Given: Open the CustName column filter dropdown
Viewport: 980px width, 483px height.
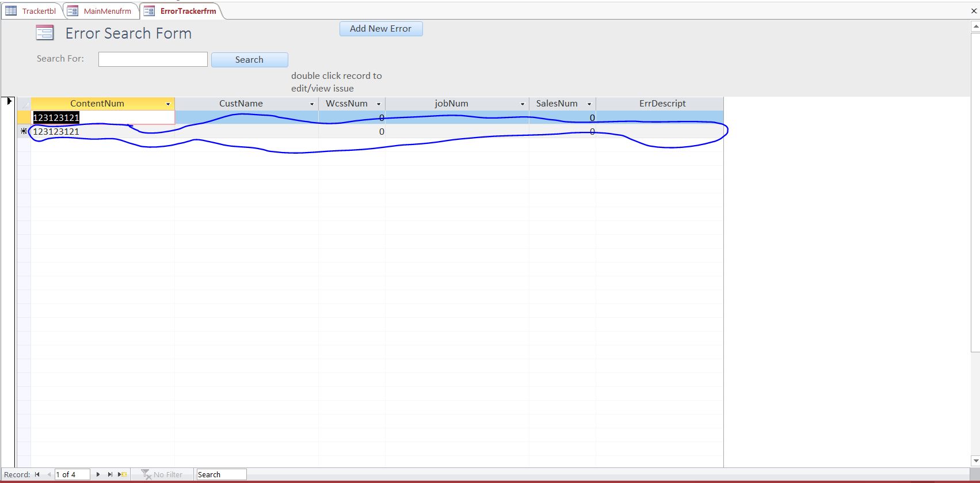Looking at the screenshot, I should click(312, 104).
